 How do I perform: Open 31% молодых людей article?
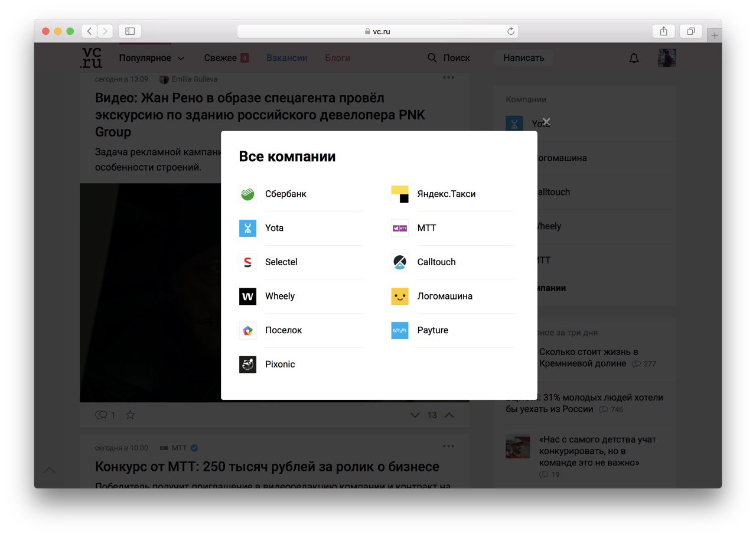pos(585,403)
